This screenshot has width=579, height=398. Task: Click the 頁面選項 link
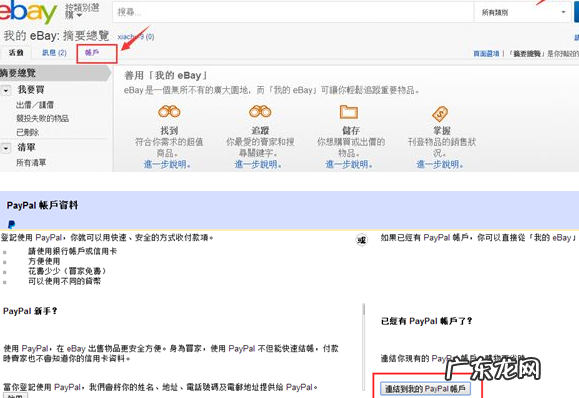(486, 54)
